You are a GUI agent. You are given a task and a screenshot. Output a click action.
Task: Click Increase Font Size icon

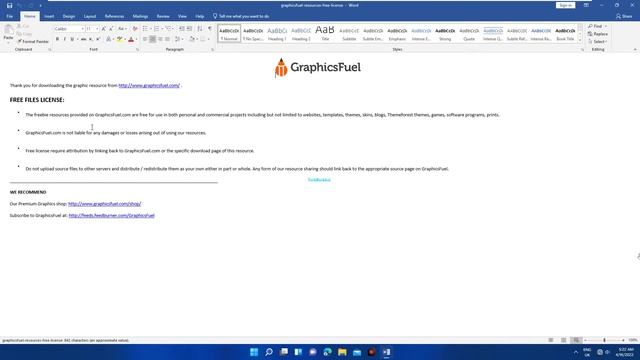click(x=104, y=29)
